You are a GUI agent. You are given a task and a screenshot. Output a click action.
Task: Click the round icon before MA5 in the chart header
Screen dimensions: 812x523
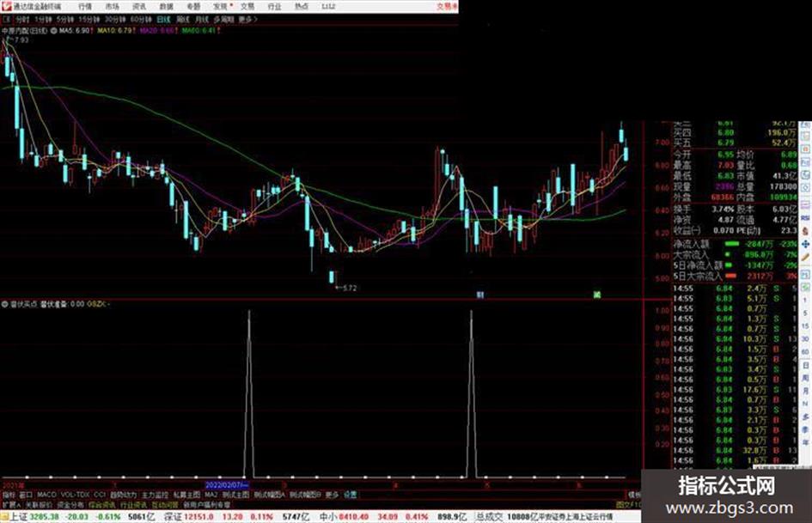(x=54, y=31)
